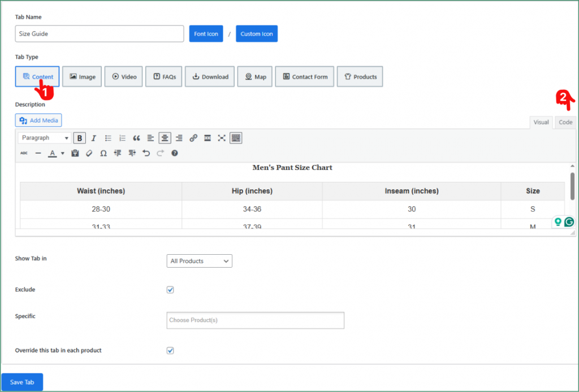Apply text color with A icon
This screenshot has width=579, height=392.
coord(53,153)
